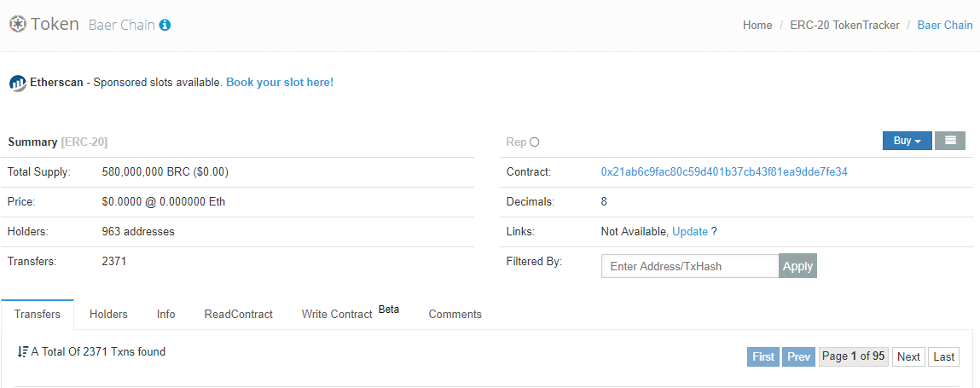This screenshot has width=980, height=388.
Task: Click the A Total Of 2371 Txns found text
Action: click(98, 352)
